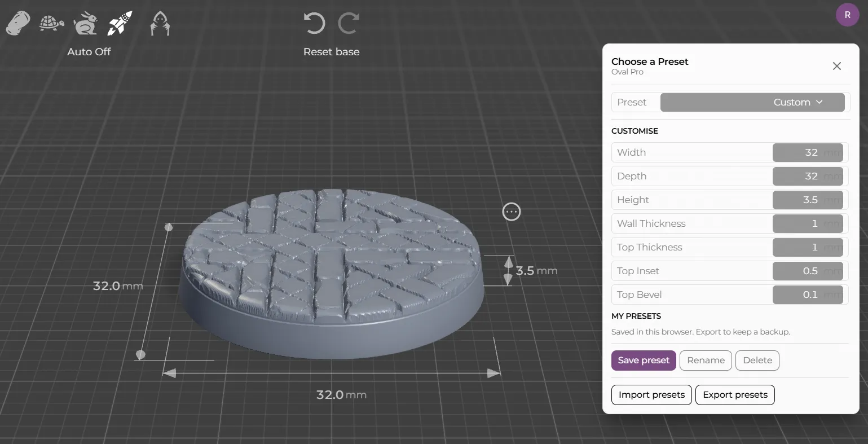Image resolution: width=868 pixels, height=444 pixels.
Task: Click the 32.0 mm depth label left of base
Action: point(118,286)
